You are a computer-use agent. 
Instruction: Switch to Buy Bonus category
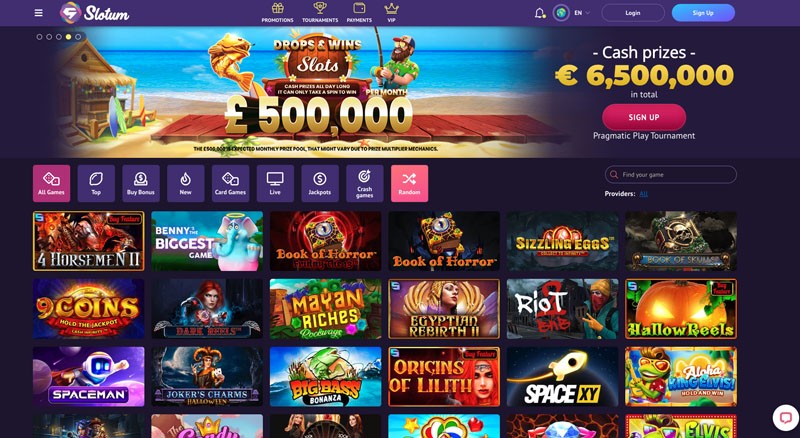pyautogui.click(x=141, y=183)
